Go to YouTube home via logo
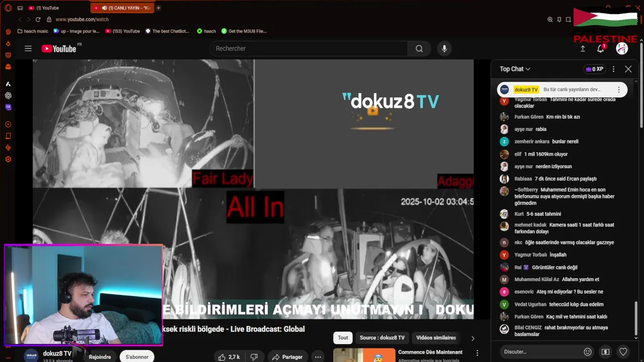 click(59, 49)
